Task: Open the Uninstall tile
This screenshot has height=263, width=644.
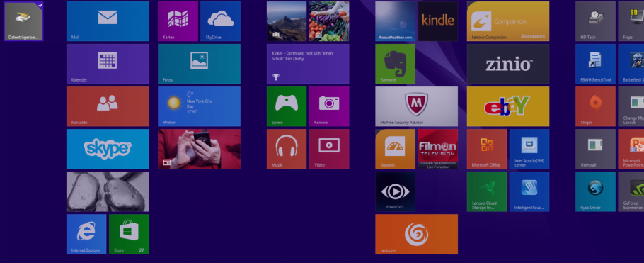Action: (x=596, y=149)
